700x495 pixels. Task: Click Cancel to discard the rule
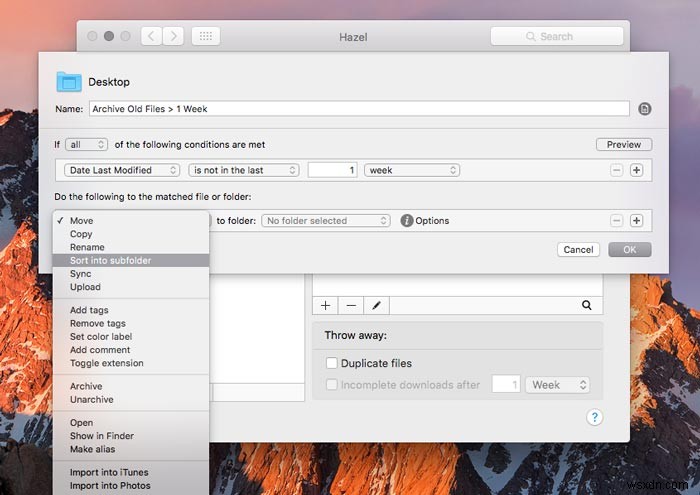tap(578, 250)
